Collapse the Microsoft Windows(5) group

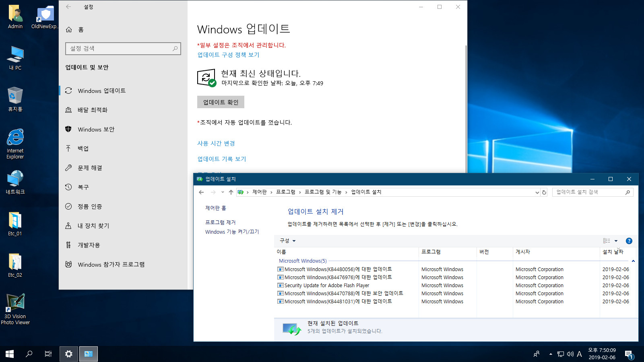(x=633, y=261)
